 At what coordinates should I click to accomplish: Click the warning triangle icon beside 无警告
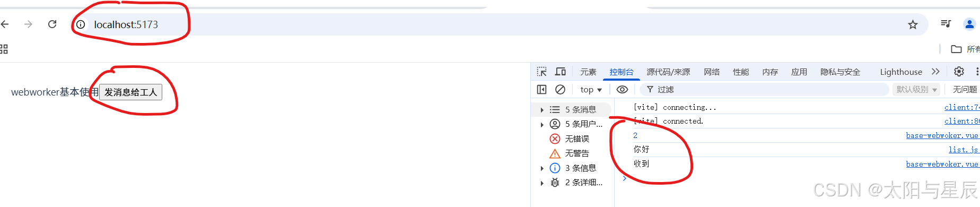(555, 154)
